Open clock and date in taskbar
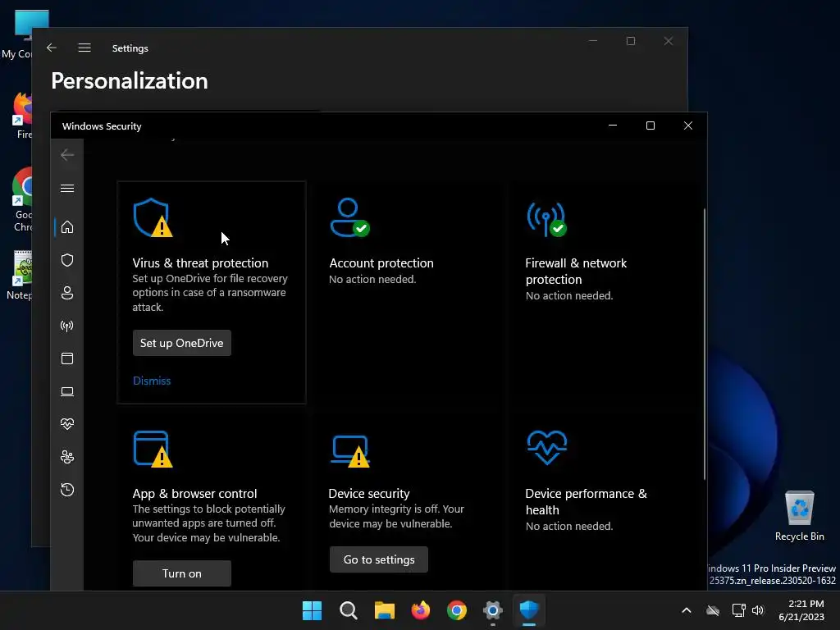This screenshot has width=840, height=630. (801, 610)
